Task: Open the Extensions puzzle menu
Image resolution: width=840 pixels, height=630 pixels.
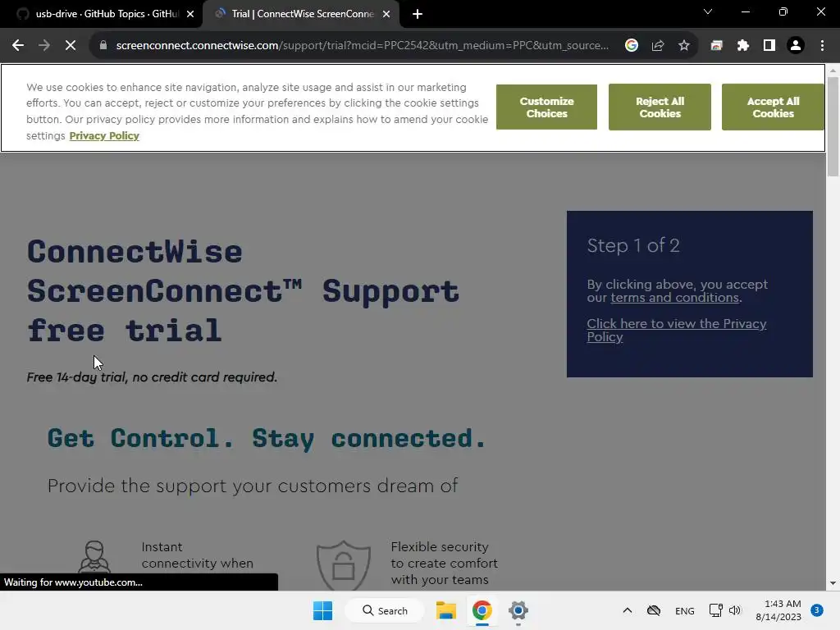Action: (742, 46)
